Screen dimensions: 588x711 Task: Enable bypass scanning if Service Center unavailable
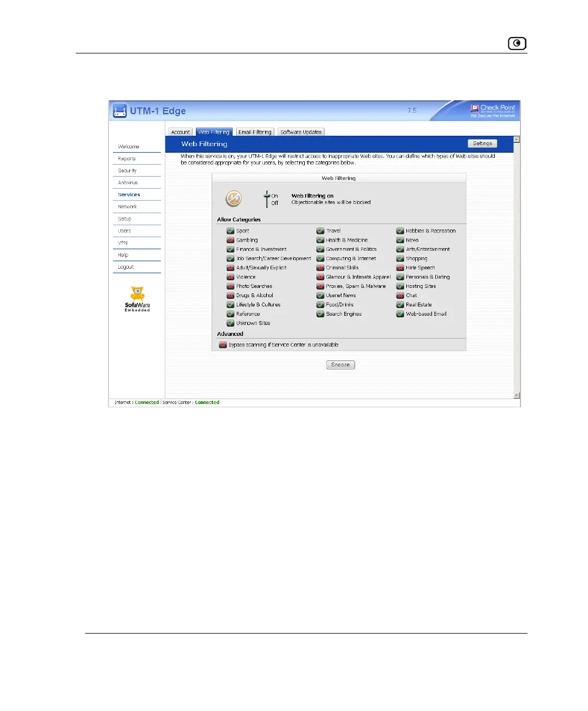point(223,345)
